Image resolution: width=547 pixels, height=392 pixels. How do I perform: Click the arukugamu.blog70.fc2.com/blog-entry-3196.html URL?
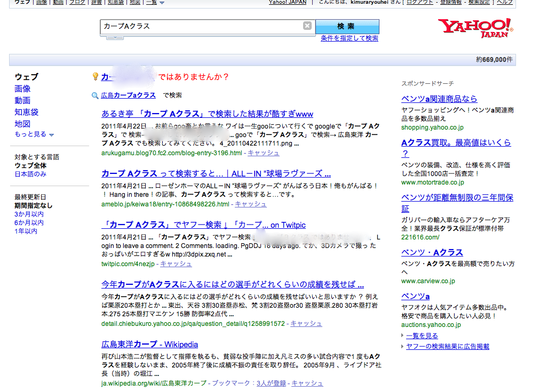point(172,153)
